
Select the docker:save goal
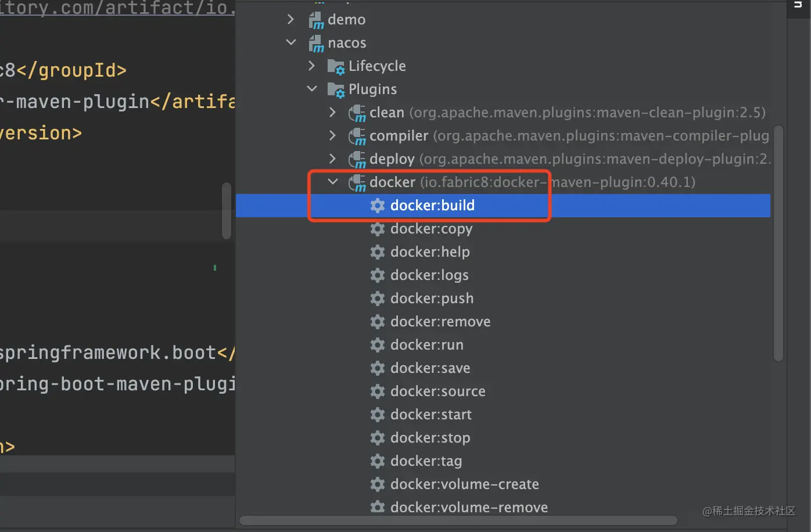pos(430,368)
